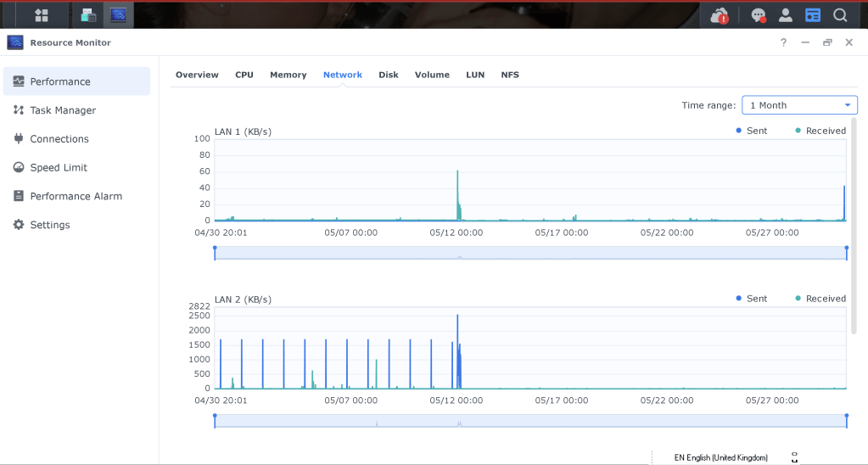This screenshot has width=868, height=465.
Task: Open Performance Alarm settings
Action: pos(76,196)
